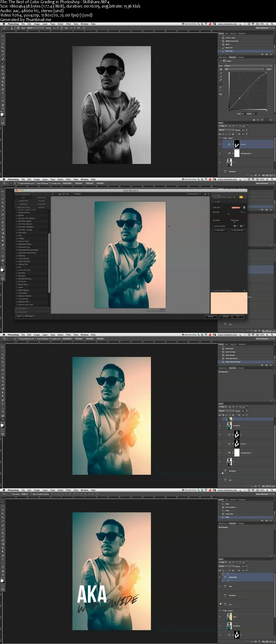Image resolution: width=276 pixels, height=644 pixels.
Task: Select the Knoll Light Factory history state
Action: [x=232, y=358]
